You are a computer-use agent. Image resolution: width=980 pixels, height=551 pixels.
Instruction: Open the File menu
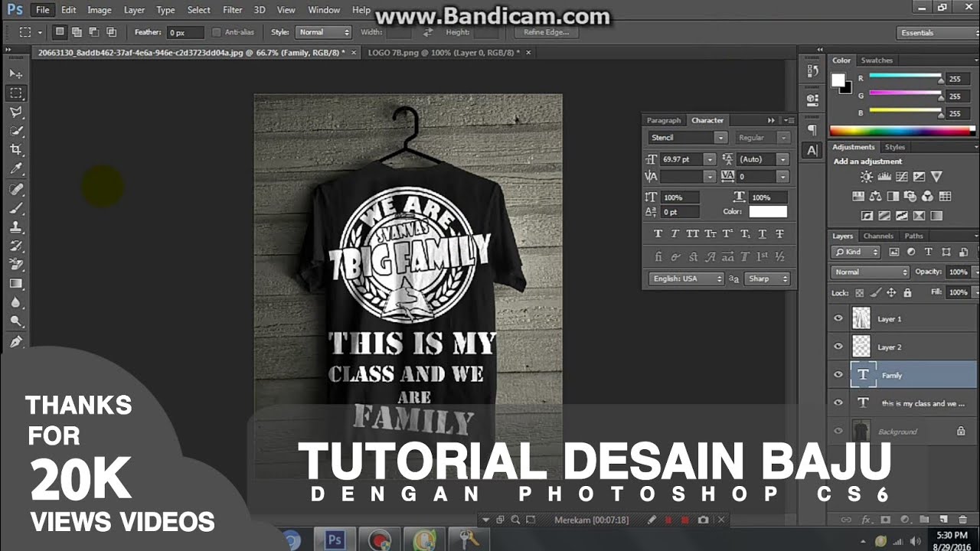(43, 10)
